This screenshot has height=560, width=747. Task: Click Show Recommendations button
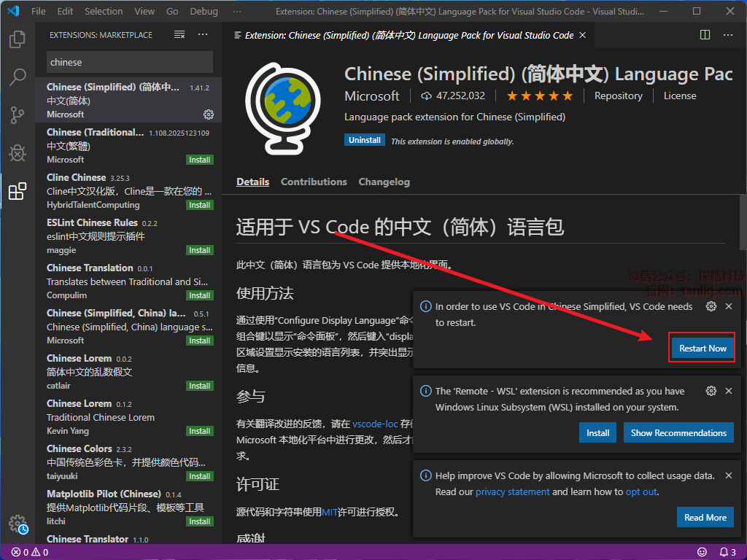[678, 432]
